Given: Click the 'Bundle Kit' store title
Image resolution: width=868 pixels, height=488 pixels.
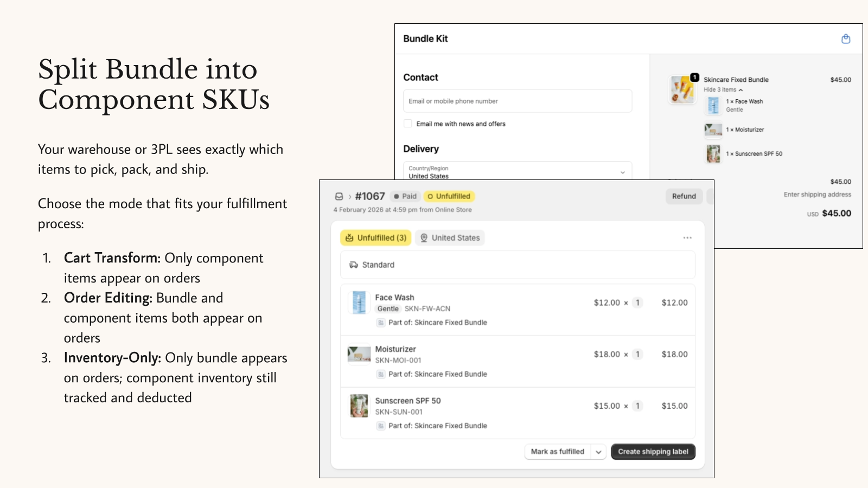Looking at the screenshot, I should 425,39.
